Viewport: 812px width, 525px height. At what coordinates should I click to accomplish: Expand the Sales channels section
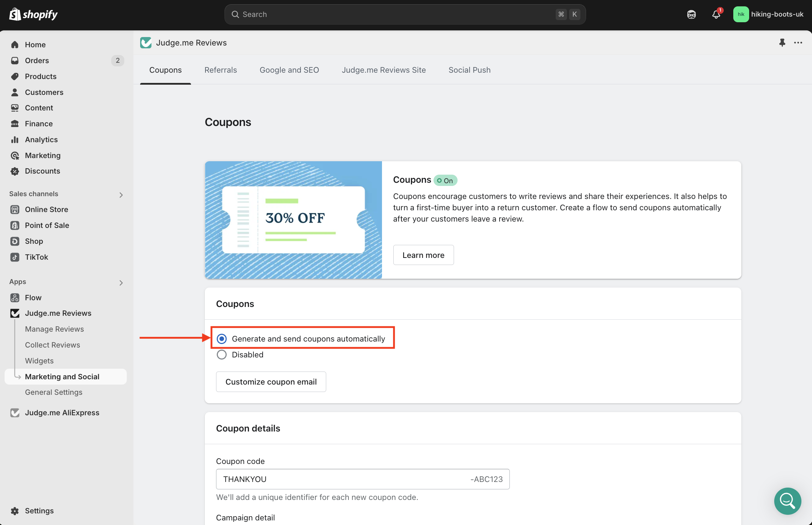point(121,195)
